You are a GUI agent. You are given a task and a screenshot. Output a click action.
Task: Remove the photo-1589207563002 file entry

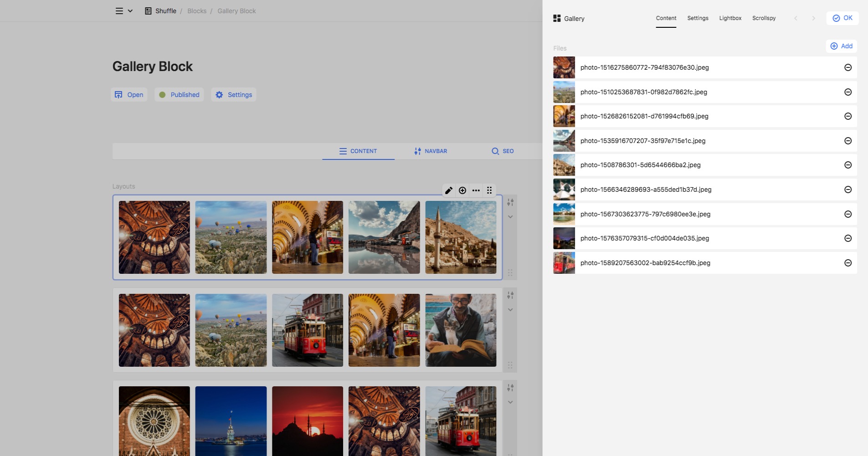(x=847, y=263)
